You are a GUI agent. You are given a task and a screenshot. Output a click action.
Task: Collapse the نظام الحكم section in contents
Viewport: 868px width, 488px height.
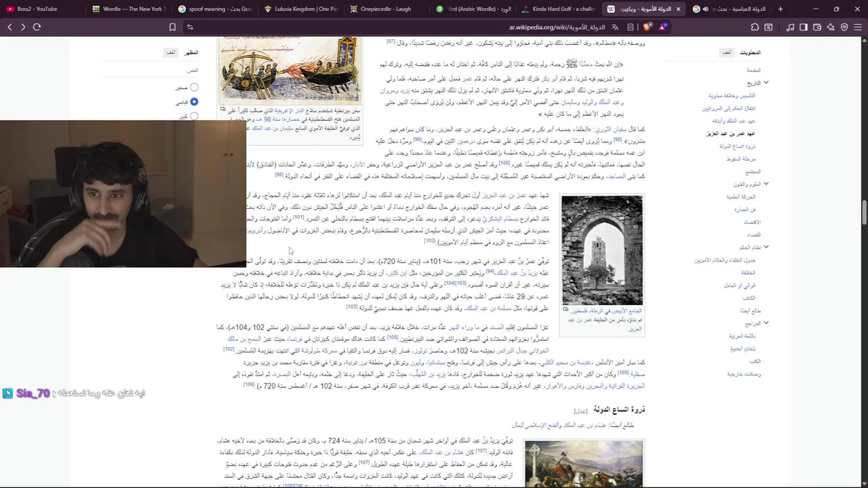pos(766,247)
